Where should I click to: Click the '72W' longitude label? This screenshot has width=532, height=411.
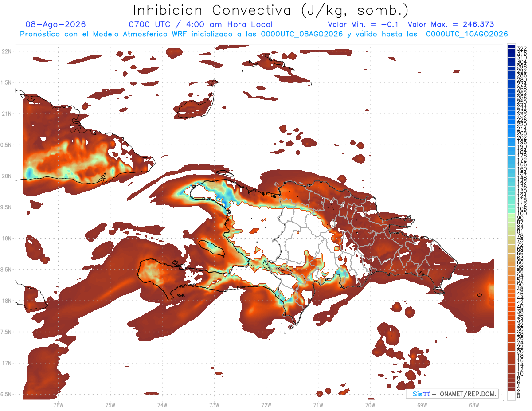(266, 405)
